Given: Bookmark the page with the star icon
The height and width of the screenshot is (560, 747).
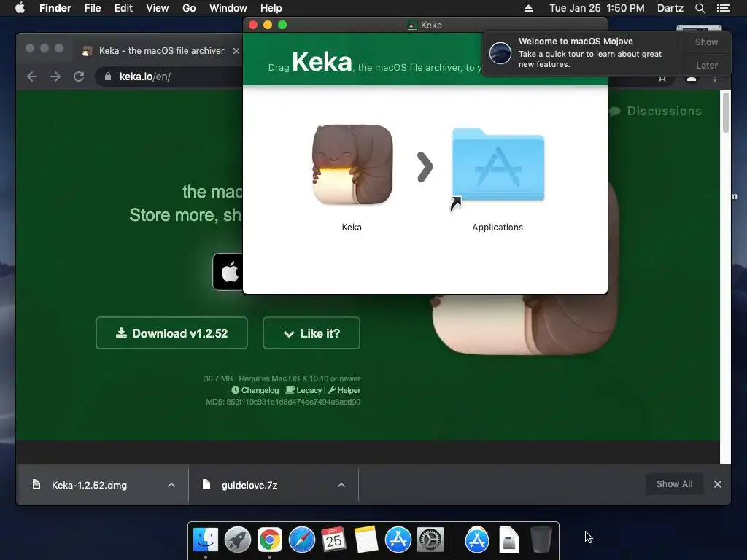Looking at the screenshot, I should [662, 78].
